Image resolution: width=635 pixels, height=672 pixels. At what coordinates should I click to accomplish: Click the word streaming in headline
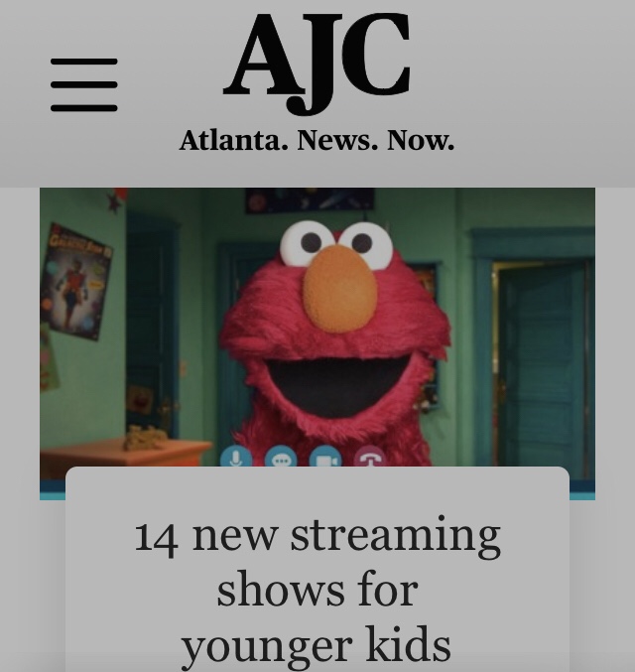click(x=396, y=537)
